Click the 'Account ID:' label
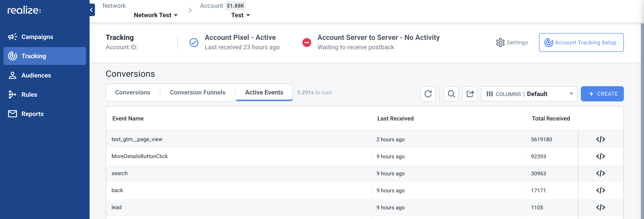This screenshot has height=219, width=644. click(x=122, y=47)
